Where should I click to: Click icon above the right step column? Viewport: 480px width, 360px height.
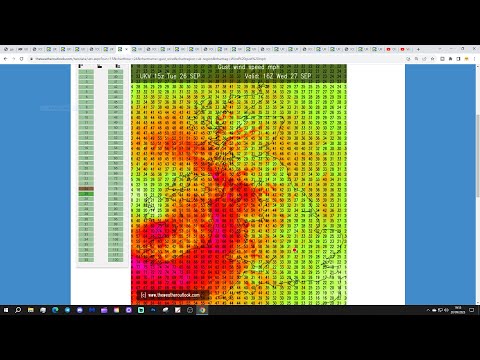click(x=118, y=66)
